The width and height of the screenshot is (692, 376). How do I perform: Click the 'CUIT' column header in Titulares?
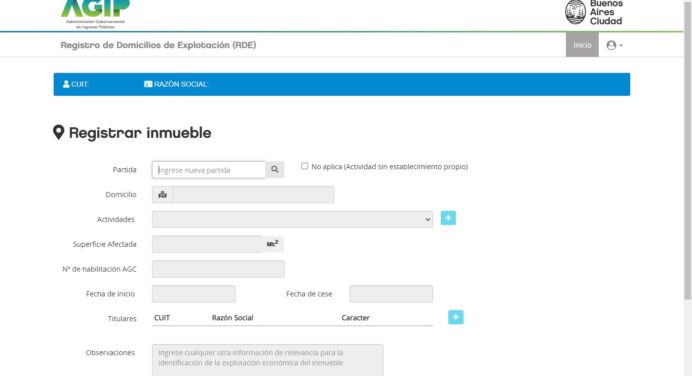click(162, 318)
